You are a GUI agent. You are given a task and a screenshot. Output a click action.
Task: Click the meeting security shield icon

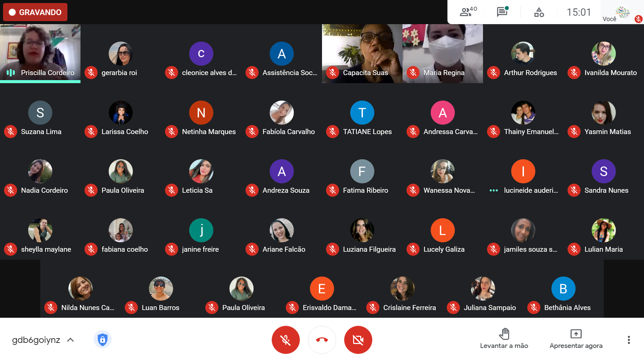(102, 340)
